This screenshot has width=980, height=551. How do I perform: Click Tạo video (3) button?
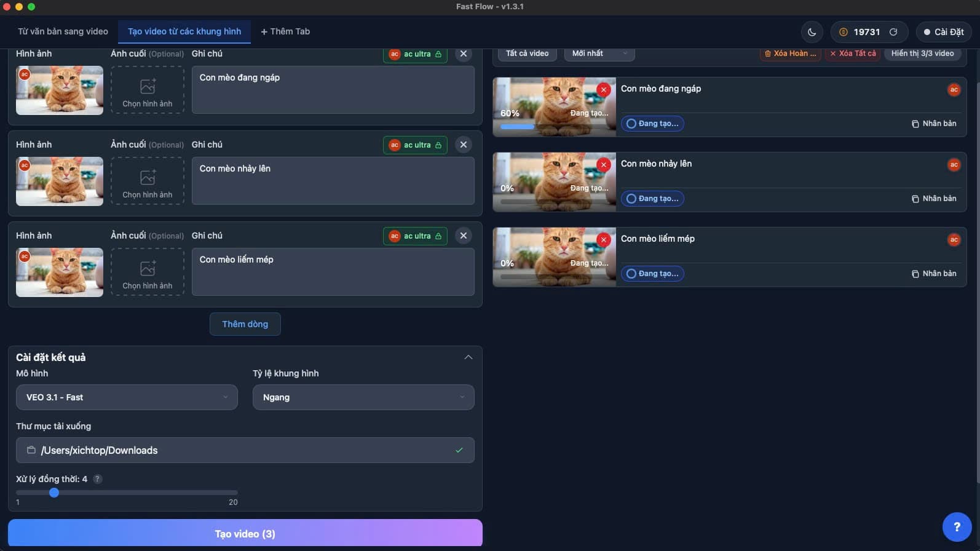pyautogui.click(x=245, y=533)
